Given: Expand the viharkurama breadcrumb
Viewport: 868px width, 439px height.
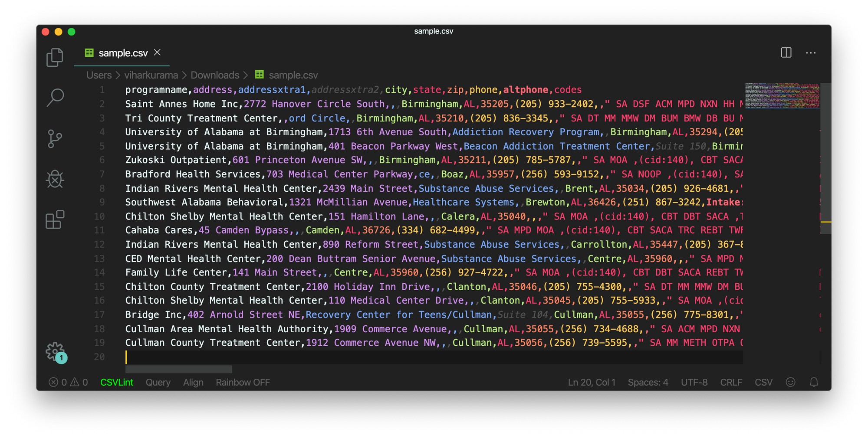Looking at the screenshot, I should [x=151, y=75].
